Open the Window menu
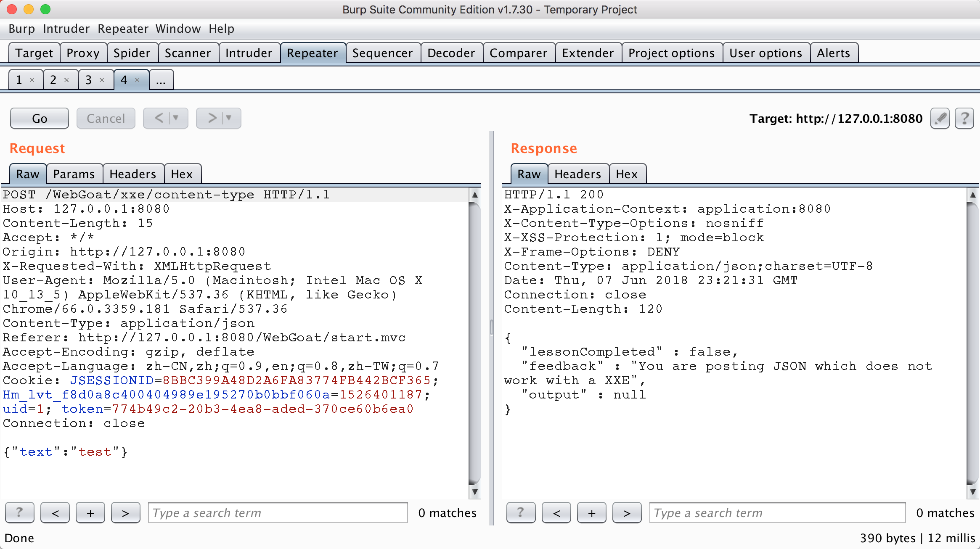Image resolution: width=980 pixels, height=549 pixels. point(178,29)
